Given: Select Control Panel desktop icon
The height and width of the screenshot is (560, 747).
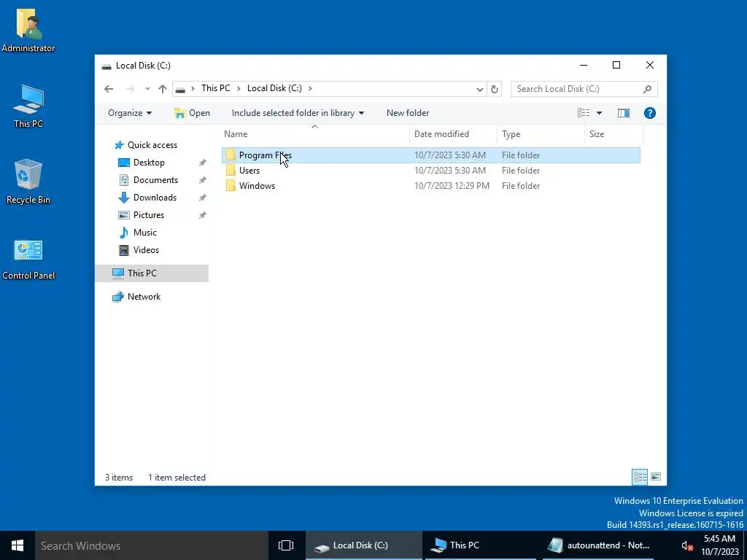Looking at the screenshot, I should [x=28, y=260].
